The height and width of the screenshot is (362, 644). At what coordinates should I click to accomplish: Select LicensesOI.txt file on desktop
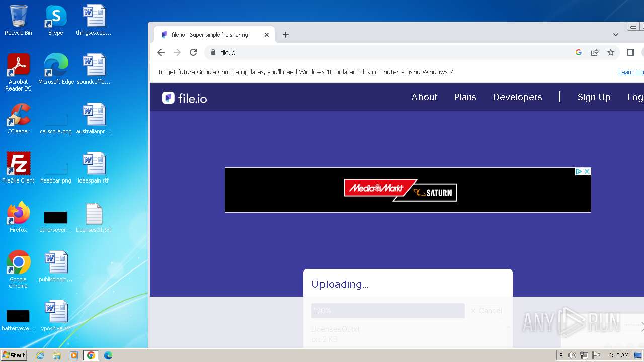[94, 217]
